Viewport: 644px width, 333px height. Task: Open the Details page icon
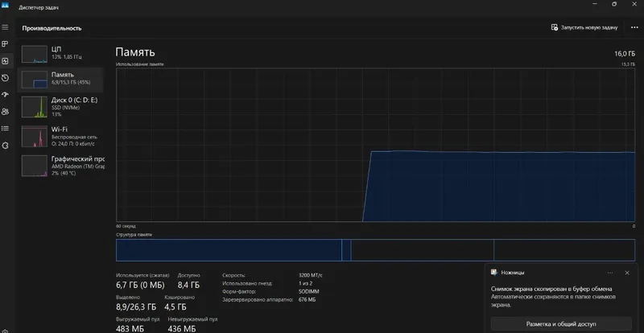pos(5,129)
